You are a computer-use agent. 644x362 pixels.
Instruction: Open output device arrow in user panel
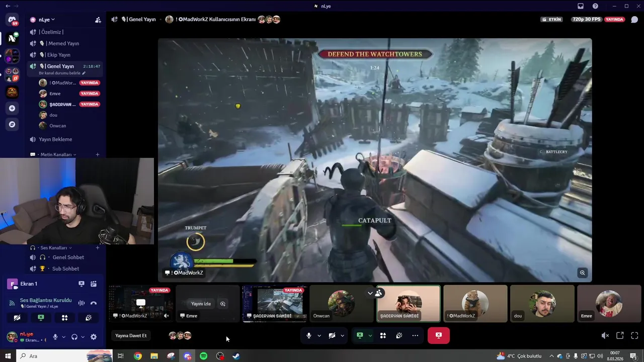83,337
